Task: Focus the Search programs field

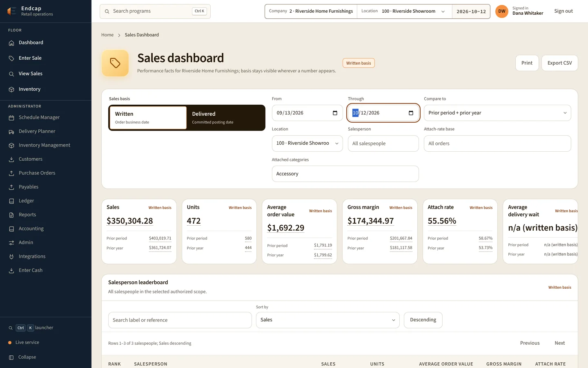Action: click(x=155, y=11)
